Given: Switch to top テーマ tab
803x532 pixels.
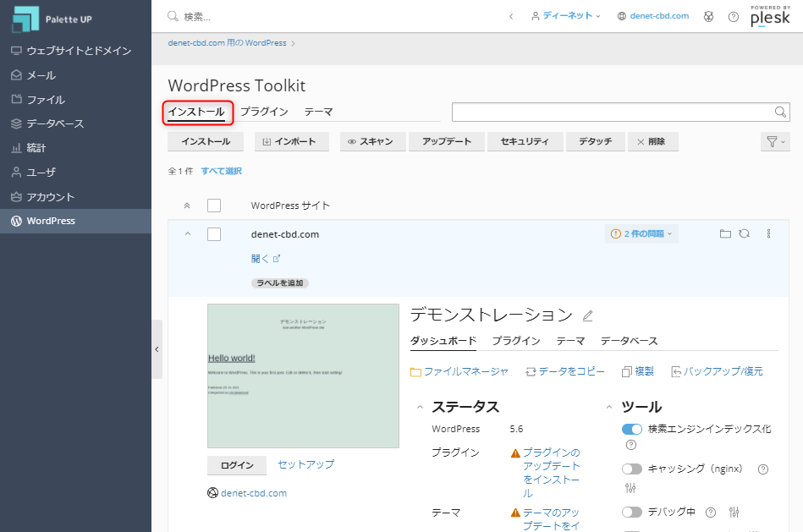Looking at the screenshot, I should click(x=318, y=112).
